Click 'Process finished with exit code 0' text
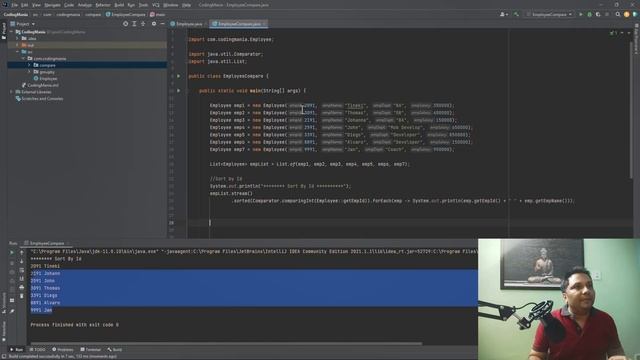The height and width of the screenshot is (360, 640). click(x=75, y=325)
